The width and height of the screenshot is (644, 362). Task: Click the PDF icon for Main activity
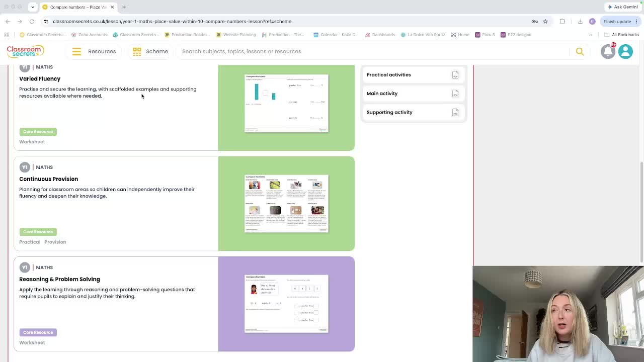(455, 94)
